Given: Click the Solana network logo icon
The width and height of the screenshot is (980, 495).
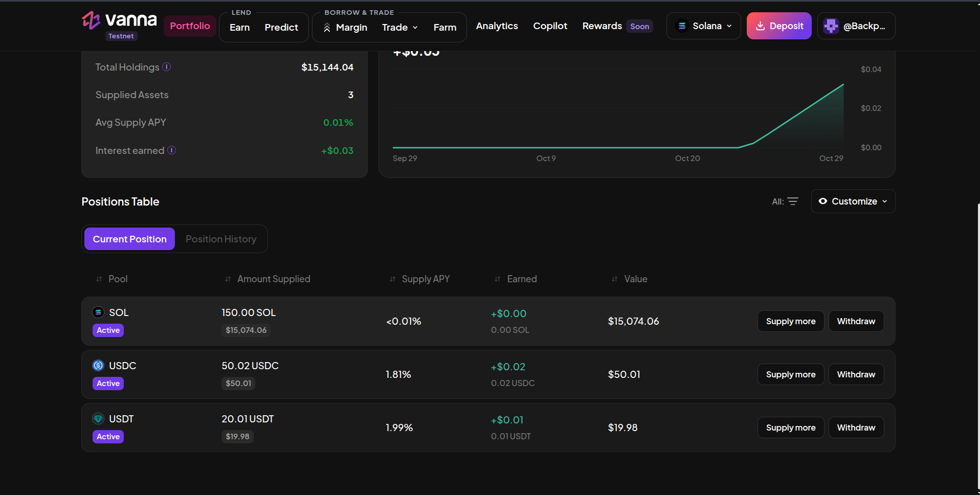Looking at the screenshot, I should tap(682, 26).
